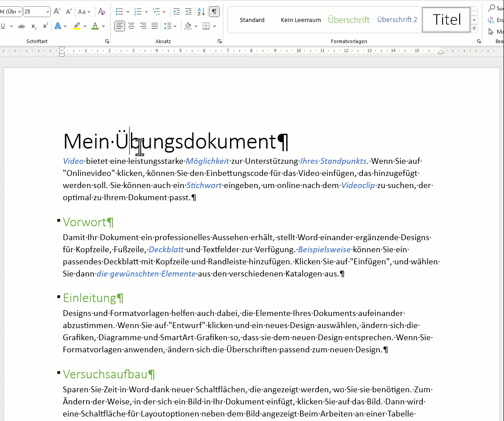Collapse the Einleitung heading section
Viewport: 504px width, 421px height.
(59, 297)
